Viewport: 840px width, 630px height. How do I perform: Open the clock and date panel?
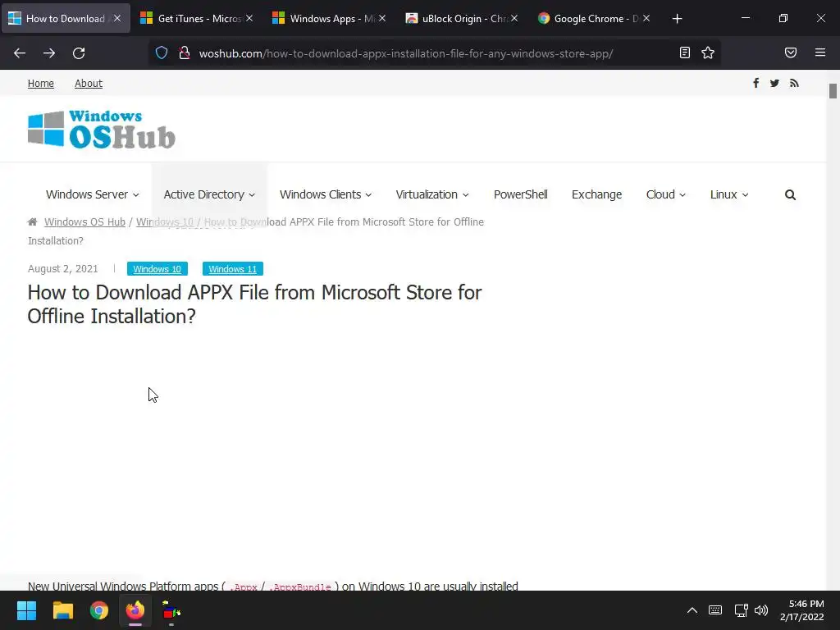[802, 610]
